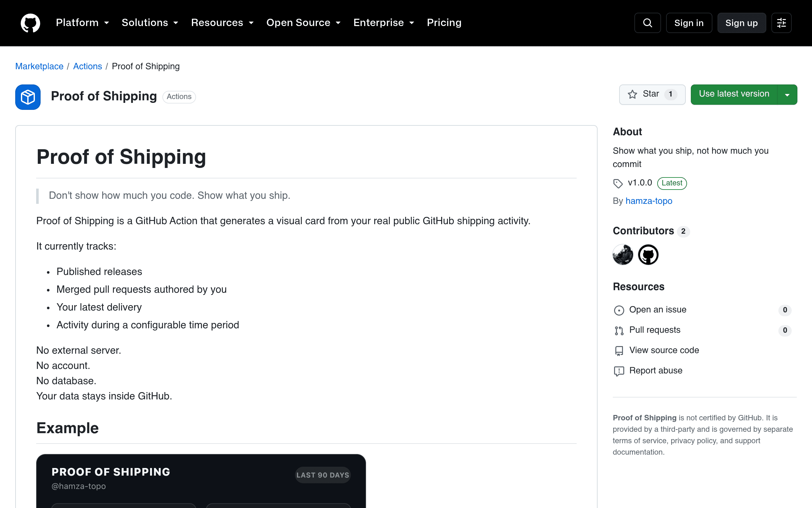
Task: Click the report icon beside Report abuse
Action: click(619, 371)
